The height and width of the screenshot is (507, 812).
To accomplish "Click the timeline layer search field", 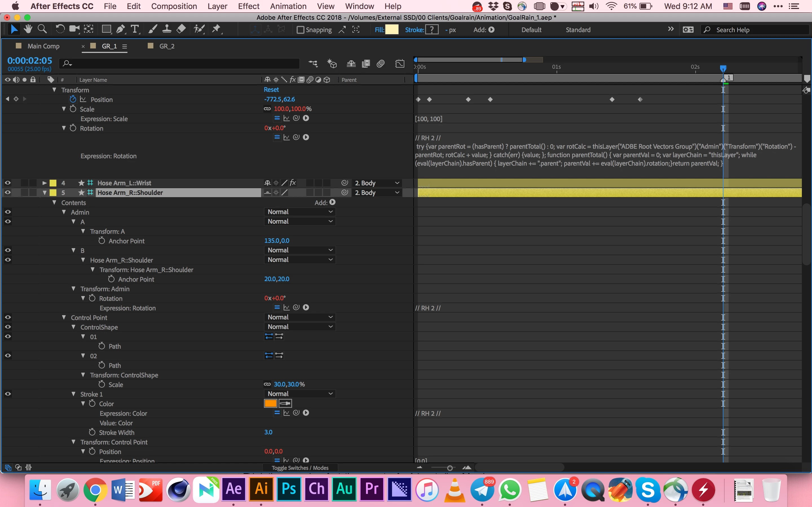I will [x=181, y=63].
